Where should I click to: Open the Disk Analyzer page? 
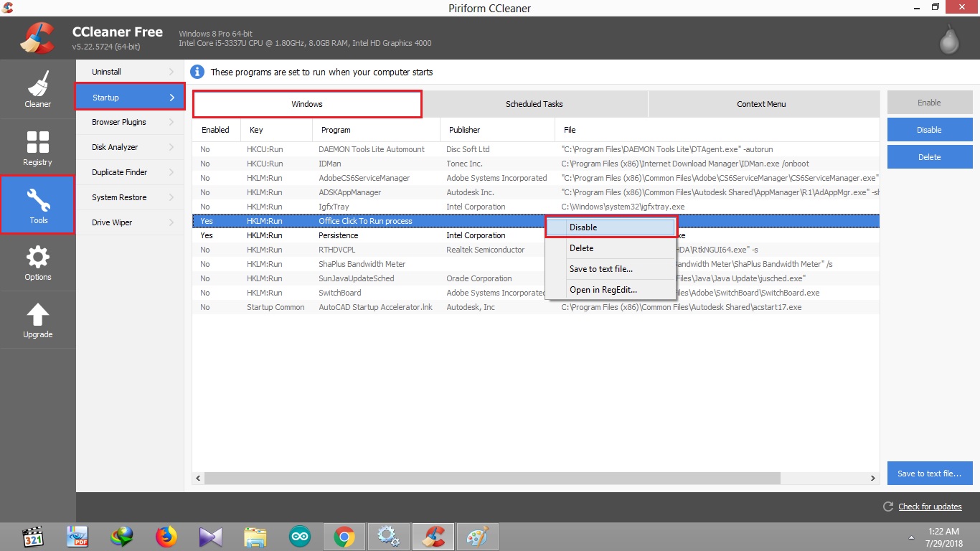pos(130,147)
